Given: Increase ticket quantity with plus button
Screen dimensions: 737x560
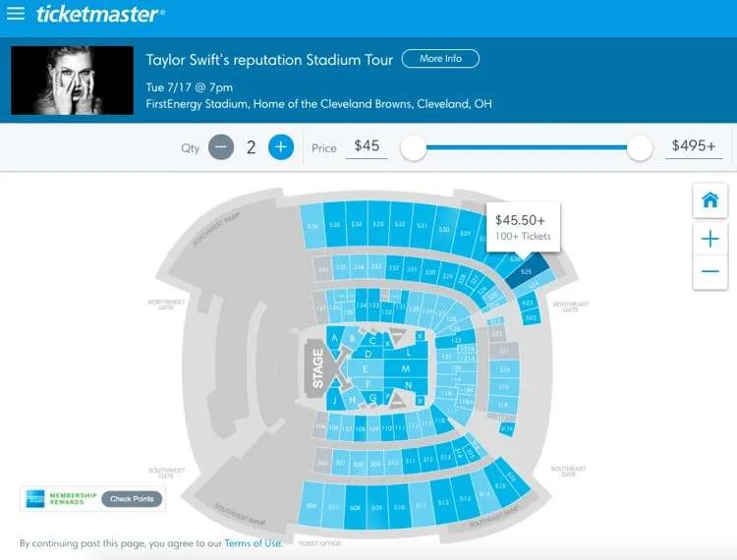Looking at the screenshot, I should pos(281,147).
